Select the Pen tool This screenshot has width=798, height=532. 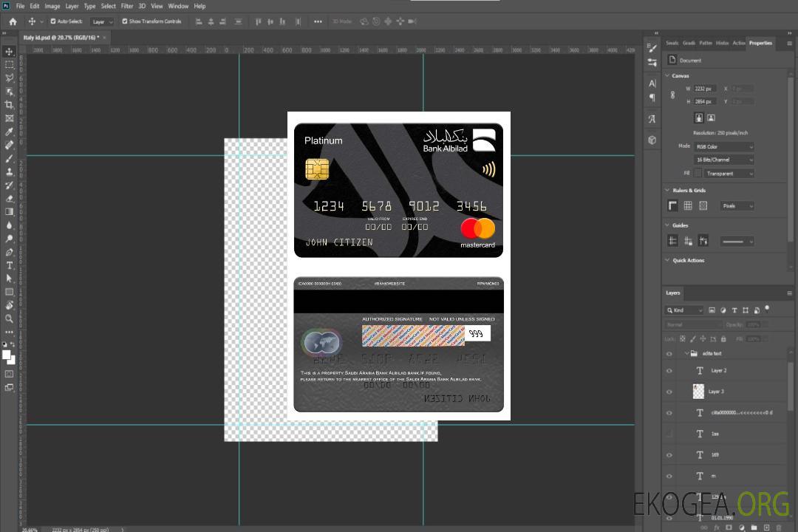(9, 252)
